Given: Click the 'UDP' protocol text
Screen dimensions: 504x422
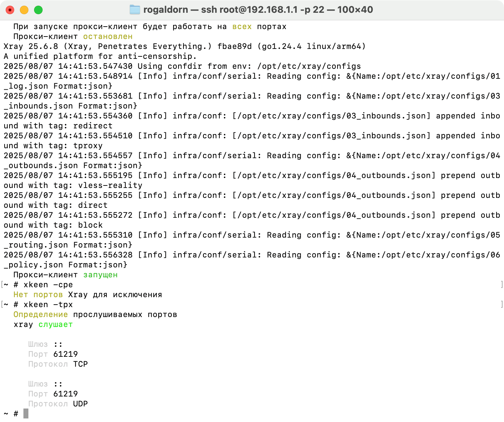Looking at the screenshot, I should [80, 404].
